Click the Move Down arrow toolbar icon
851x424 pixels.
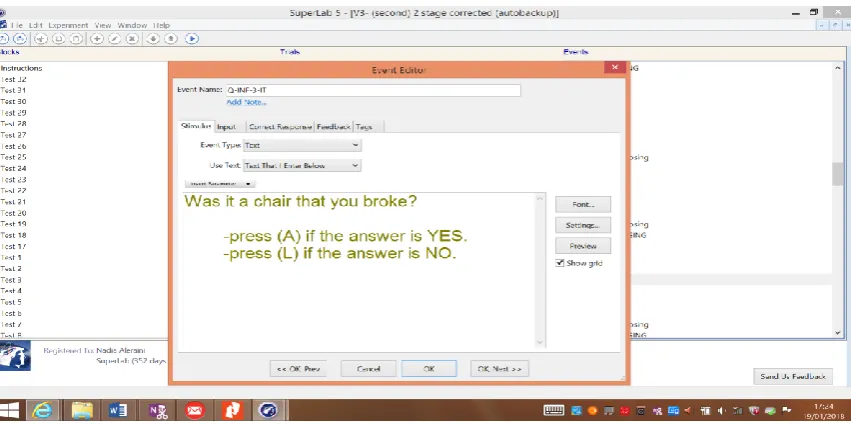pos(153,39)
